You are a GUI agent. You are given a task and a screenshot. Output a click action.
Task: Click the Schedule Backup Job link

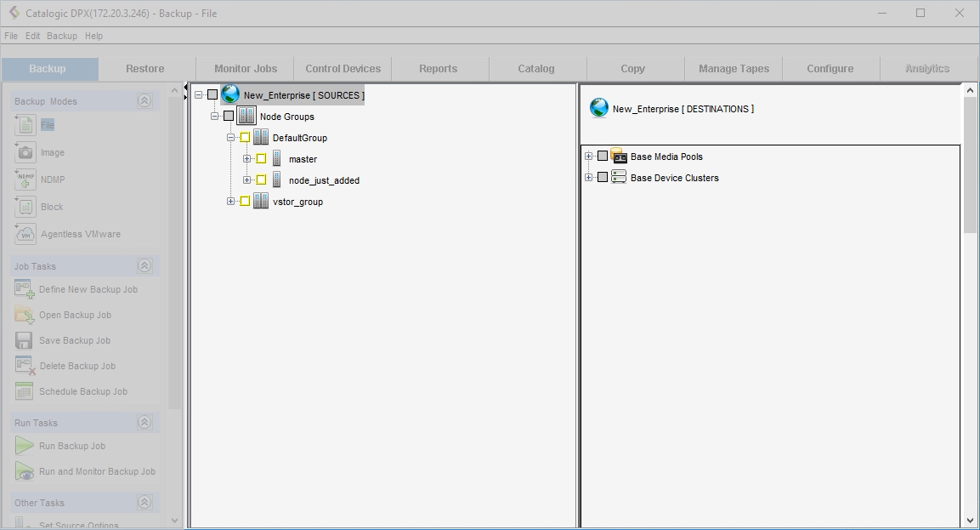click(83, 391)
